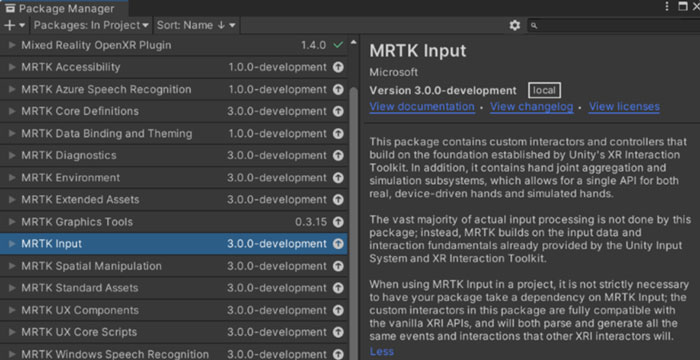This screenshot has height=360, width=700.
Task: Click Less to collapse the description
Action: pos(382,352)
